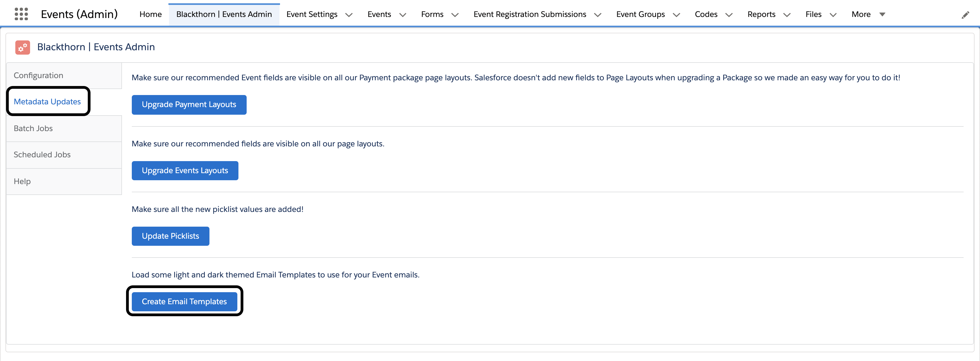Expand the Forms dropdown chevron
Viewport: 980px width, 361px height.
click(455, 15)
